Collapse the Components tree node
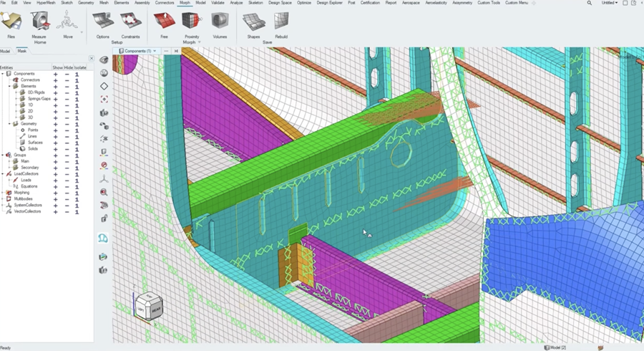The height and width of the screenshot is (351, 644). coord(3,74)
